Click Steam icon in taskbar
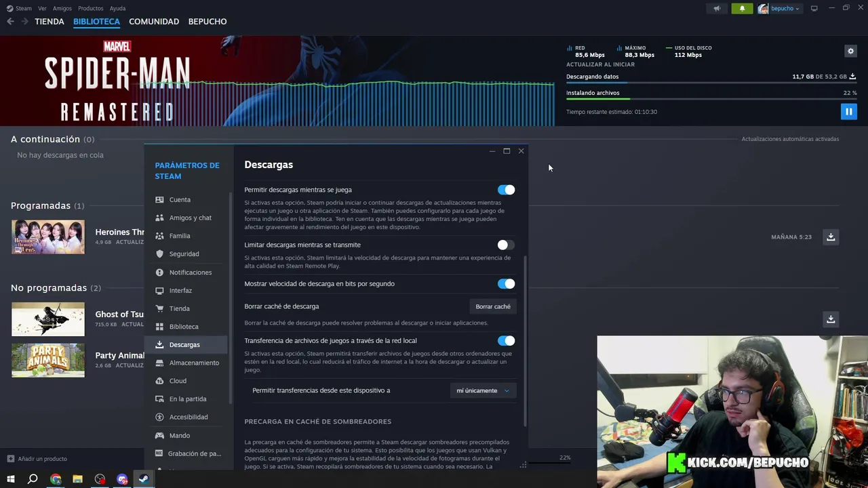This screenshot has height=488, width=868. tap(144, 479)
